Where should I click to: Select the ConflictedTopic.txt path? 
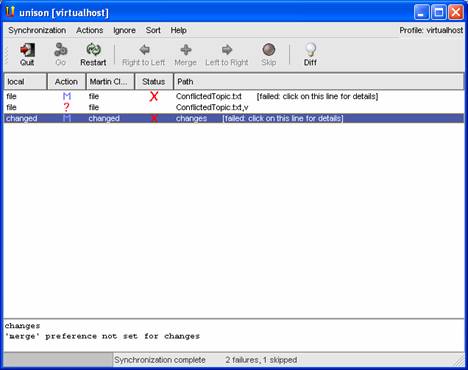click(209, 96)
